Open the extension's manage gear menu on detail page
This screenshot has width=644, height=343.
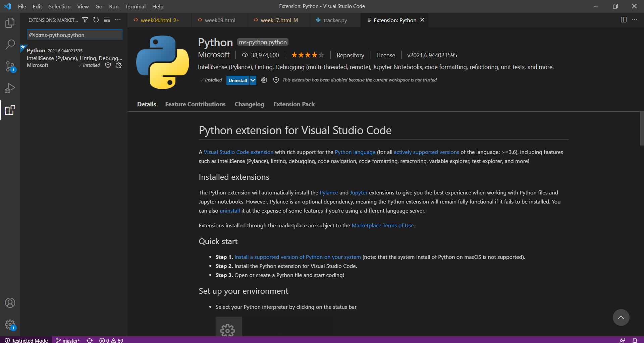click(264, 80)
